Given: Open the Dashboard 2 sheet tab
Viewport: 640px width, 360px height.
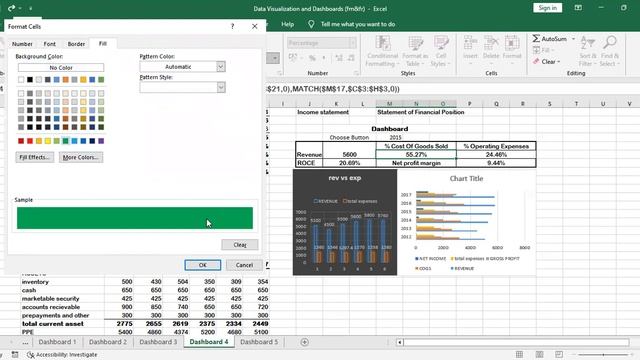Looking at the screenshot, I should [108, 342].
